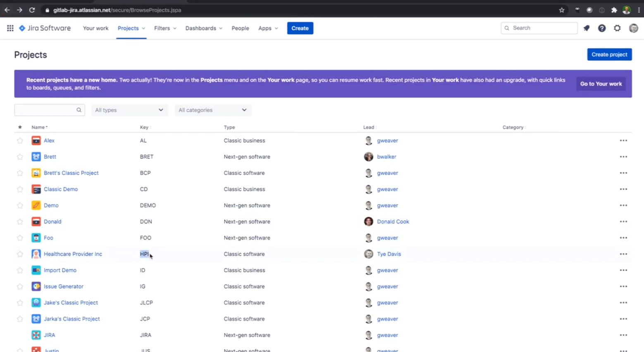The image size is (644, 352).
Task: Open notifications via the bell icon
Action: point(587,28)
